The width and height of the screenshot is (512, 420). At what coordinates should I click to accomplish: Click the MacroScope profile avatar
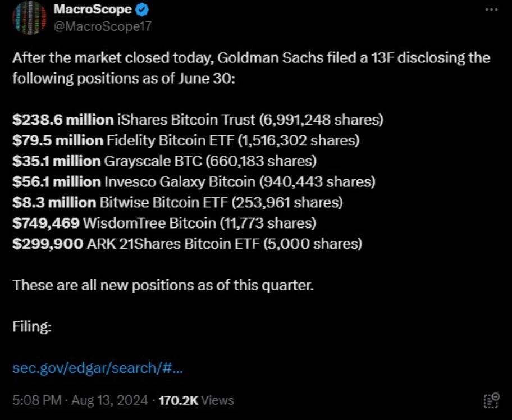pos(29,17)
